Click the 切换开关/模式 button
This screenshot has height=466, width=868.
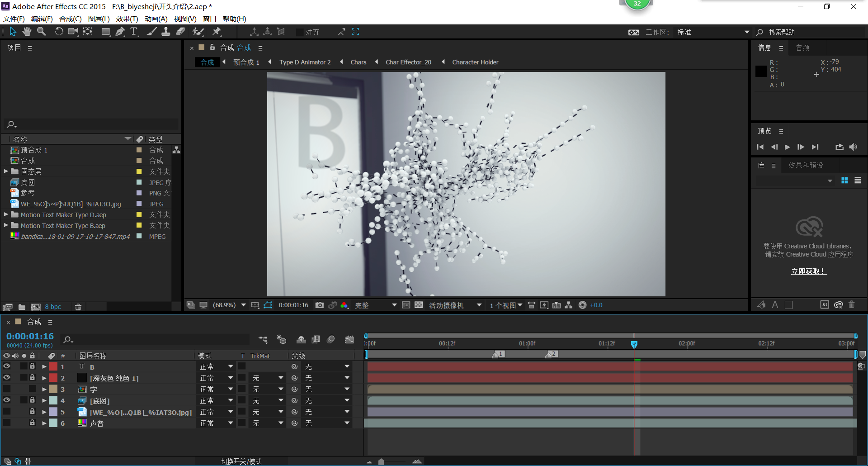[x=241, y=461]
